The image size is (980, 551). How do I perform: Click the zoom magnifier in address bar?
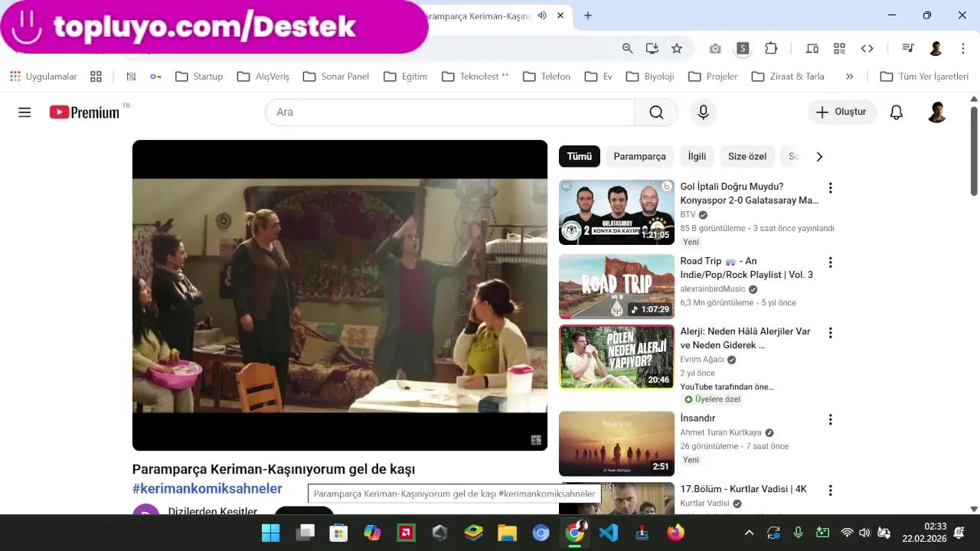[x=628, y=48]
